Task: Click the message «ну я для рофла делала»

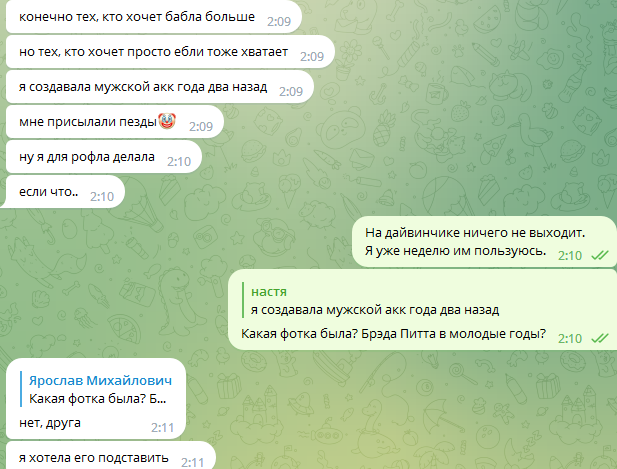Action: click(x=104, y=157)
